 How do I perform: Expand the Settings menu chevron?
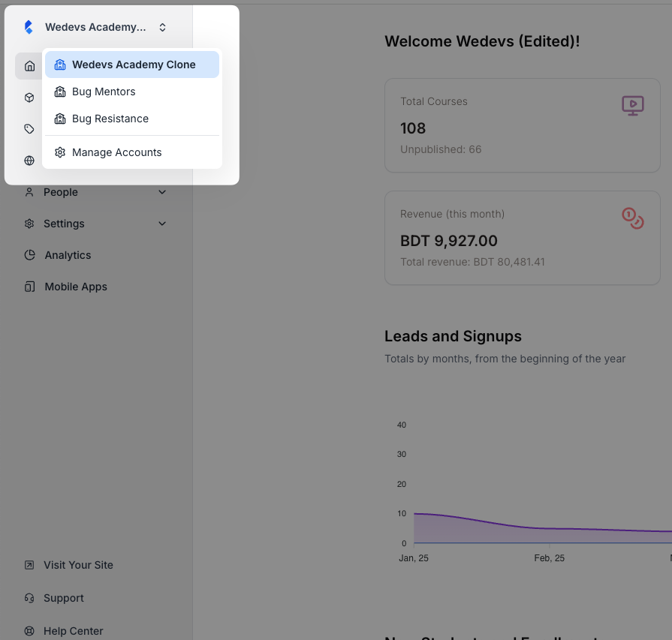pos(162,224)
